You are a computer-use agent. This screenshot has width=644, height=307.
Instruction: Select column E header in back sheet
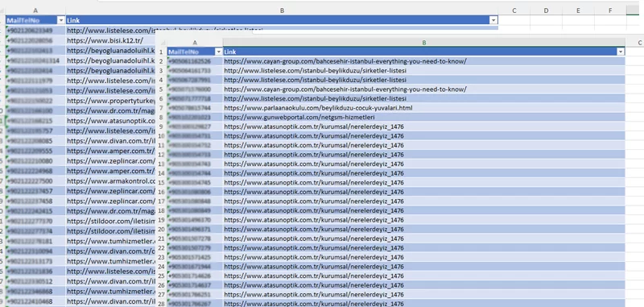pos(578,10)
